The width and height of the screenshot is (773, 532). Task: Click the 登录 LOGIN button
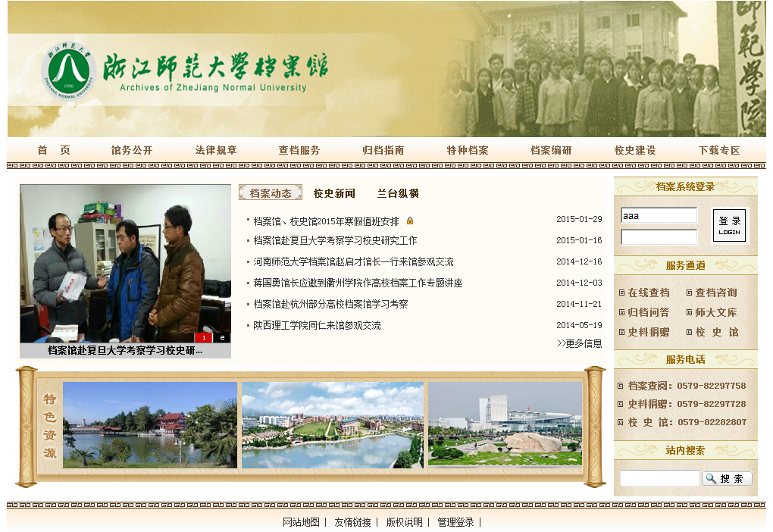pyautogui.click(x=729, y=225)
